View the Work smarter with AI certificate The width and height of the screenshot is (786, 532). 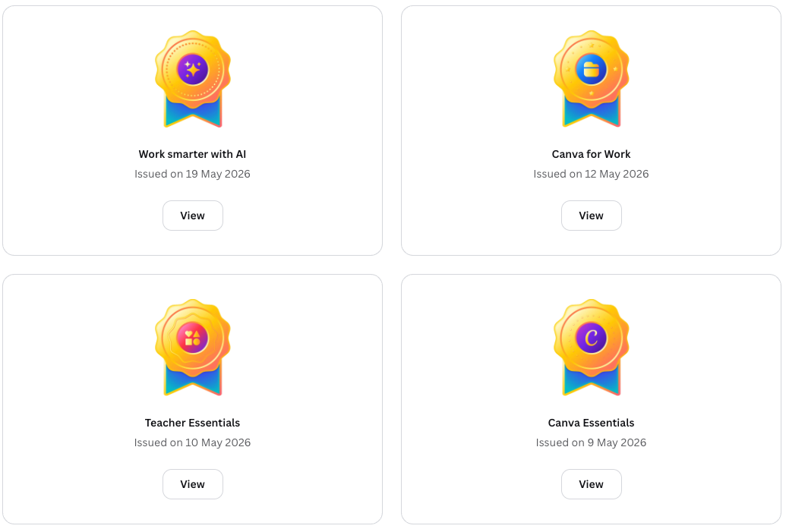click(192, 216)
